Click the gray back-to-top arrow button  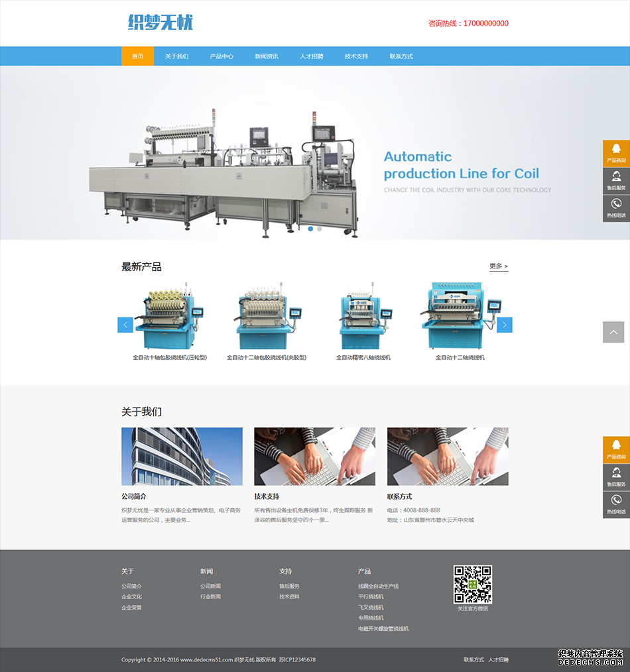[x=613, y=332]
